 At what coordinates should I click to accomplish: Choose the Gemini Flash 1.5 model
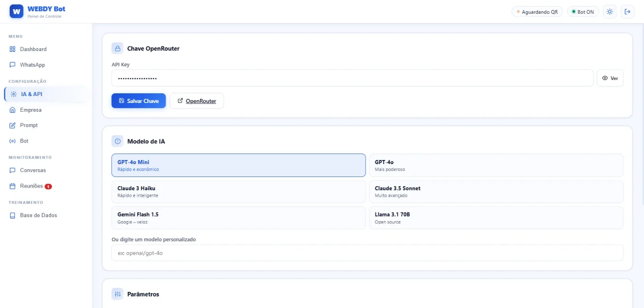pos(238,218)
